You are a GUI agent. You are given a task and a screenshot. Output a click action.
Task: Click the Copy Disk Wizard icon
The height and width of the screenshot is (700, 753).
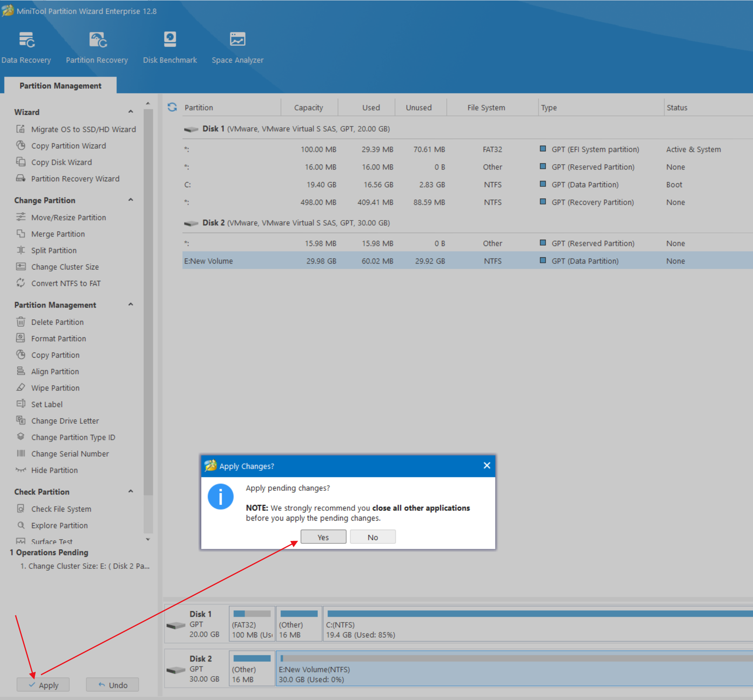pos(20,162)
